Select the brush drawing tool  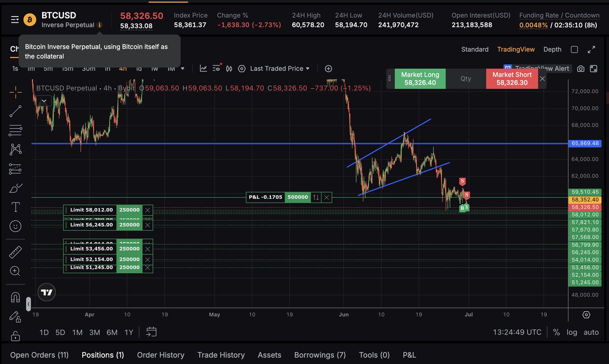click(16, 188)
